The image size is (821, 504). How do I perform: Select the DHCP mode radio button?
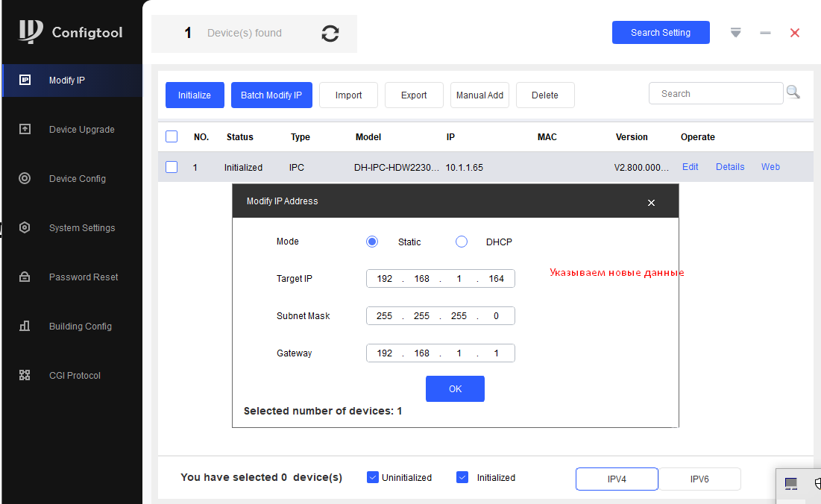462,242
